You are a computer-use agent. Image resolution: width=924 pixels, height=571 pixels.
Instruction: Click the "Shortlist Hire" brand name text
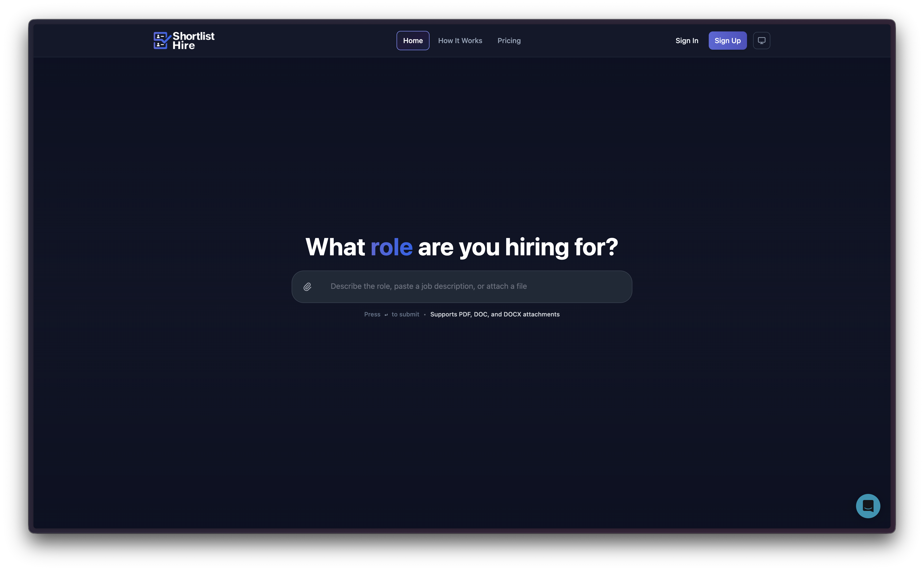click(x=193, y=40)
